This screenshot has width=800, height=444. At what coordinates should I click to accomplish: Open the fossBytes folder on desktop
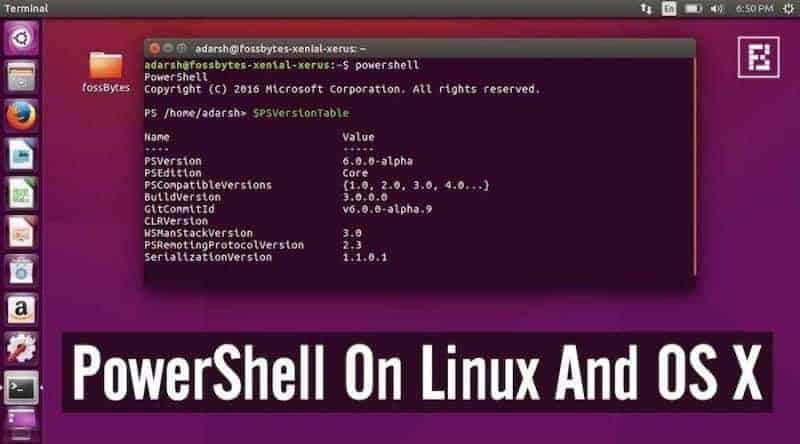106,72
